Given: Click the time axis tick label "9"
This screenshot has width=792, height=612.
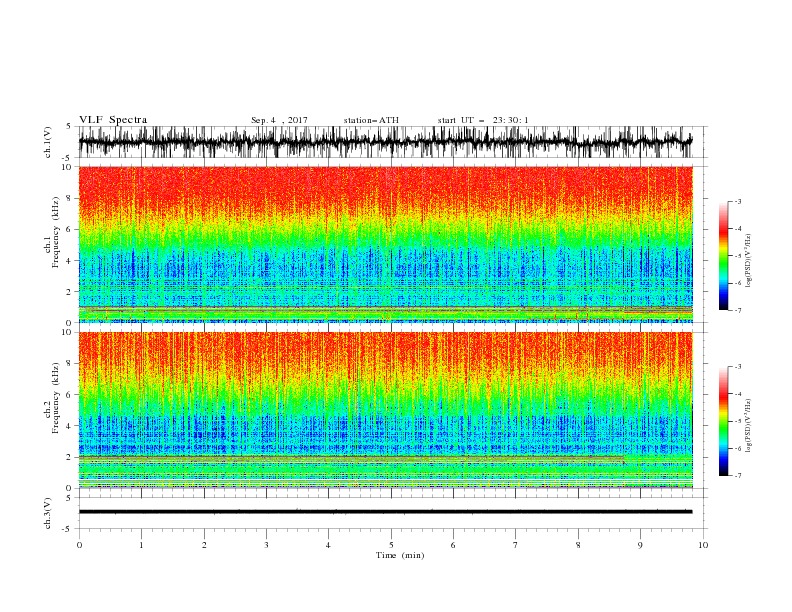Looking at the screenshot, I should 640,545.
